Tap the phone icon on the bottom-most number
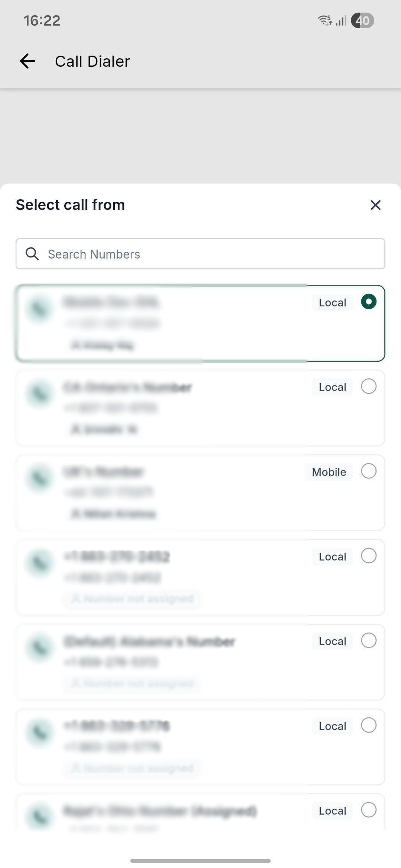Screen dimensions: 401x868 coord(40,814)
